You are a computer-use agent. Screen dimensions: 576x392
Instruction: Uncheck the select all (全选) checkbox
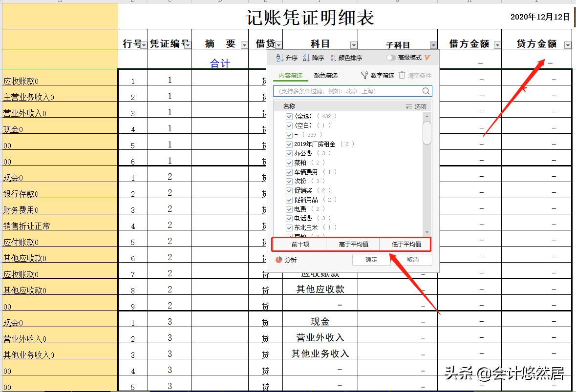(x=289, y=117)
